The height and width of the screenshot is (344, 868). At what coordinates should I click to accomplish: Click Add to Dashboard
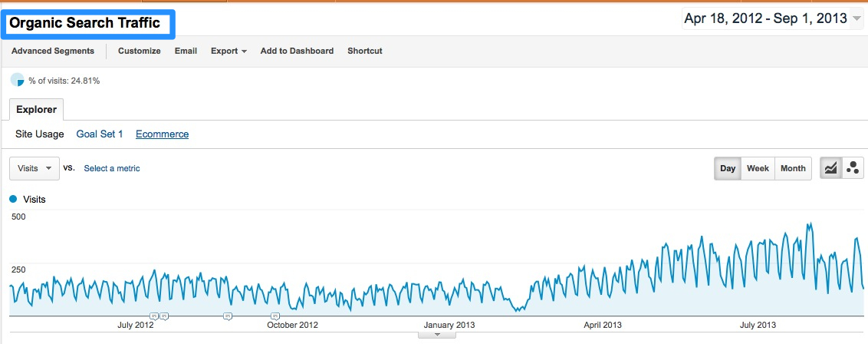(x=297, y=51)
